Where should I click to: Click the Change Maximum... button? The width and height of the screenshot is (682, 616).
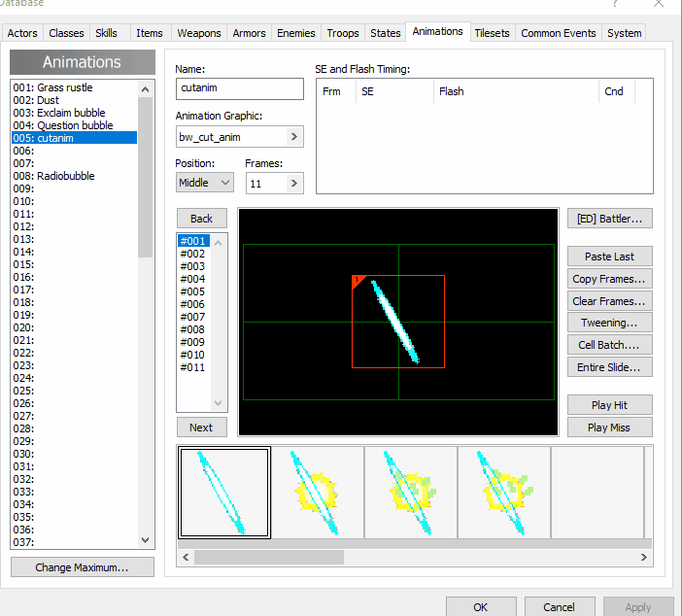[82, 567]
